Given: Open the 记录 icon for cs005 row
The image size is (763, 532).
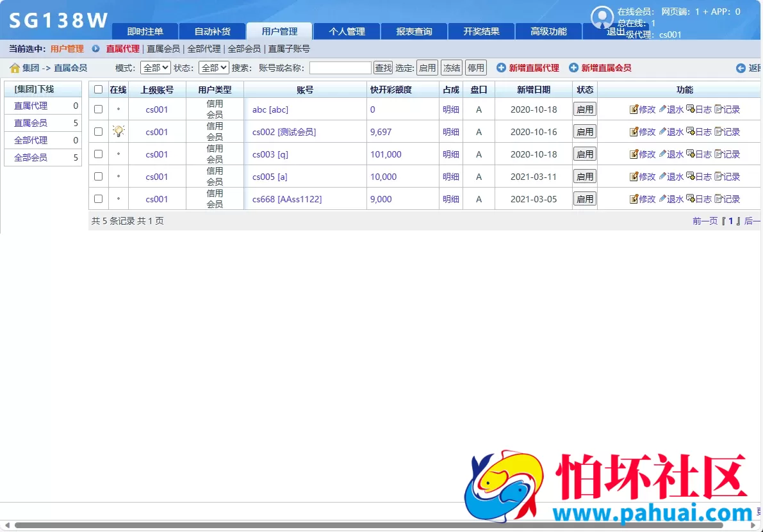Looking at the screenshot, I should (x=718, y=177).
